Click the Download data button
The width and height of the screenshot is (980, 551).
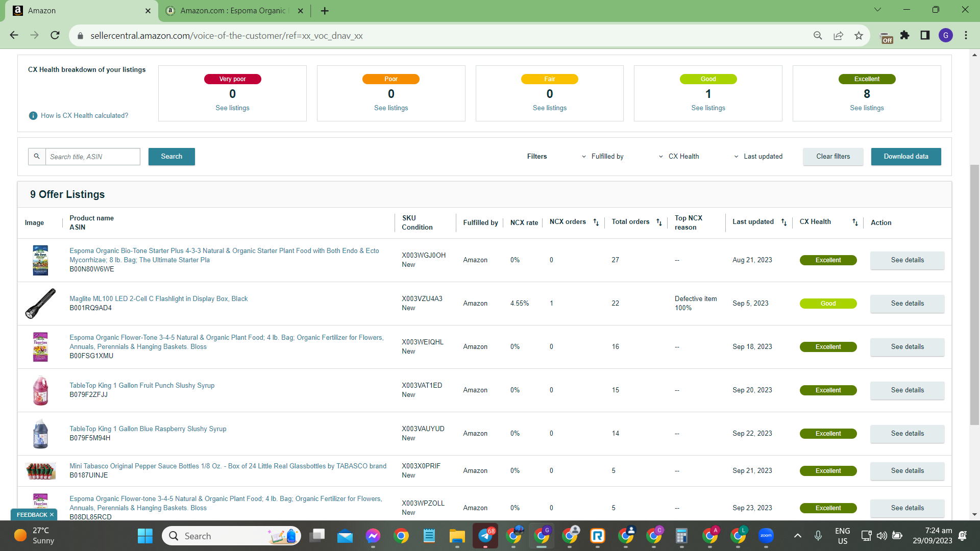click(906, 157)
